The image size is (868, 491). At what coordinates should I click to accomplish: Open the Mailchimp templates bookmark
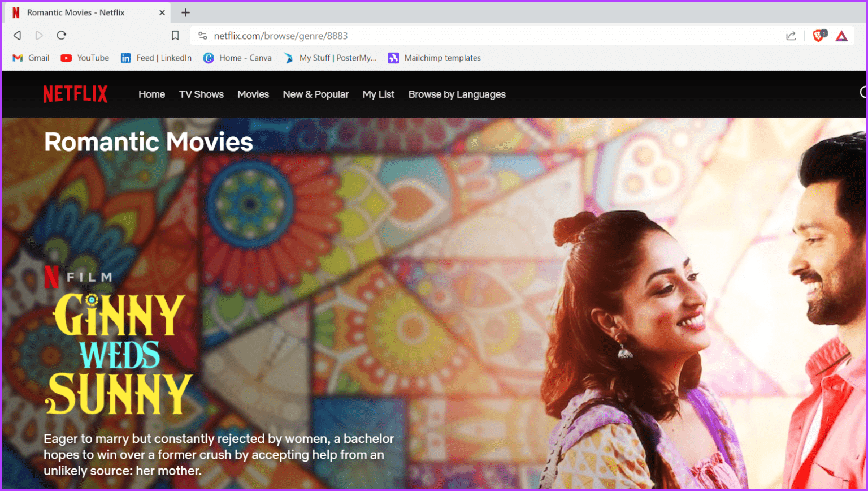434,58
